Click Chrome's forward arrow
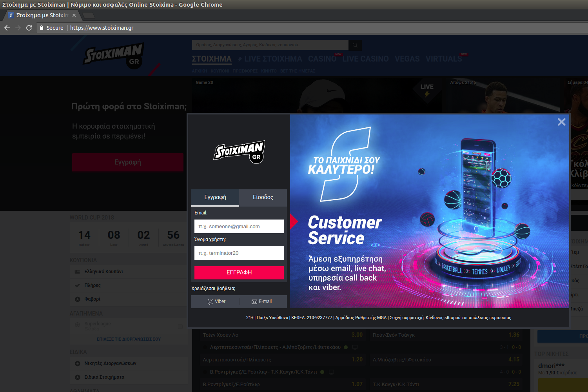 (18, 28)
